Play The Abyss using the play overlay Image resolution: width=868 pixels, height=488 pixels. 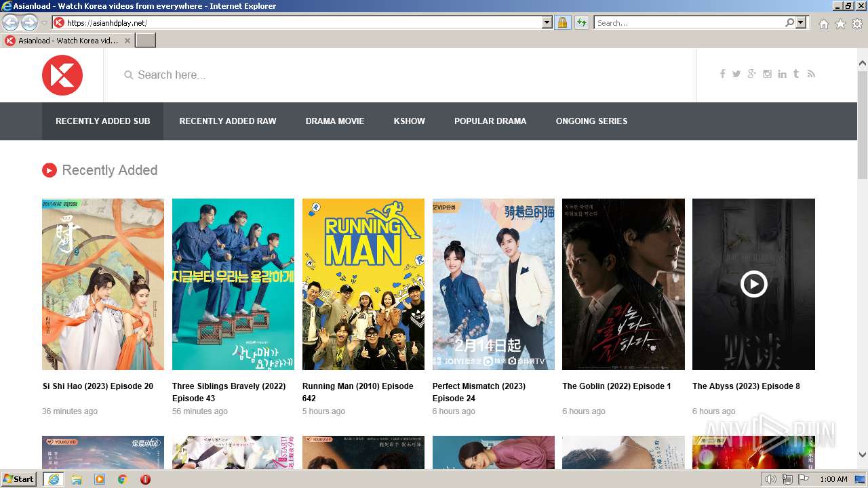coord(753,284)
